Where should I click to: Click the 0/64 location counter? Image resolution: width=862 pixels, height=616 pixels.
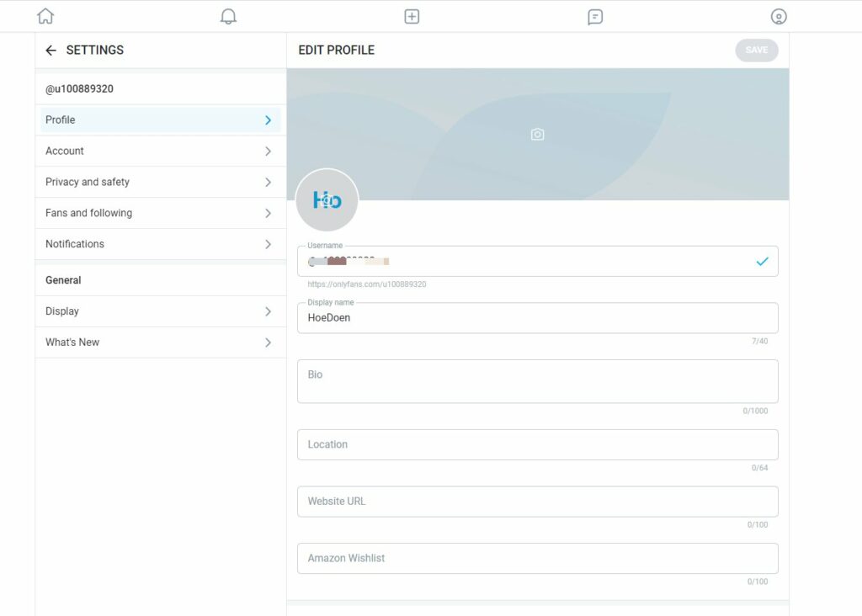coord(760,468)
